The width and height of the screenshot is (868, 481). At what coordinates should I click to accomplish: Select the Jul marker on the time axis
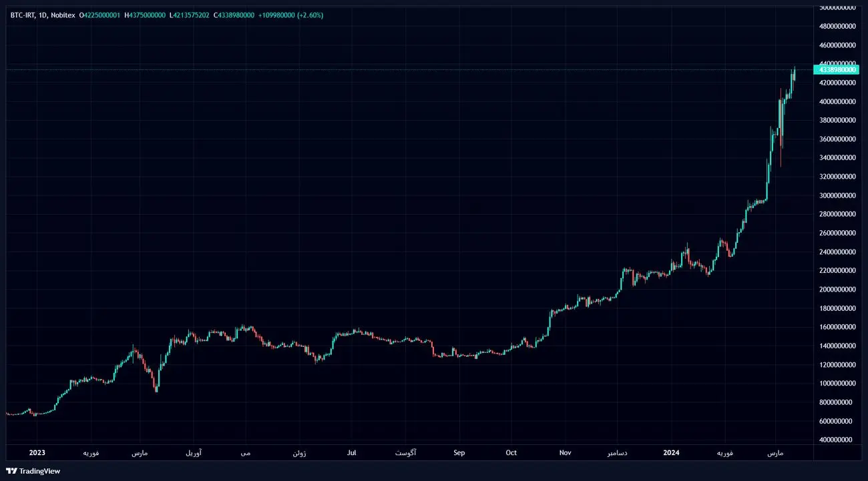352,453
